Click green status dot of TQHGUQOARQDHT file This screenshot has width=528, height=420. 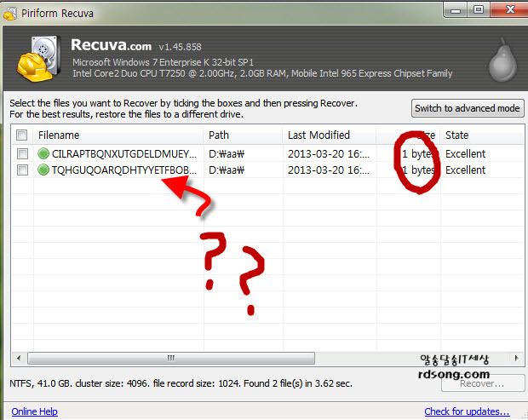44,170
